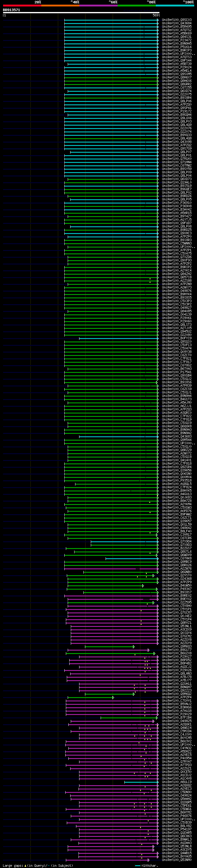This screenshot has width=197, height=868.
Task: Select hit label UniRef100_P17541
Action: pos(177,372)
